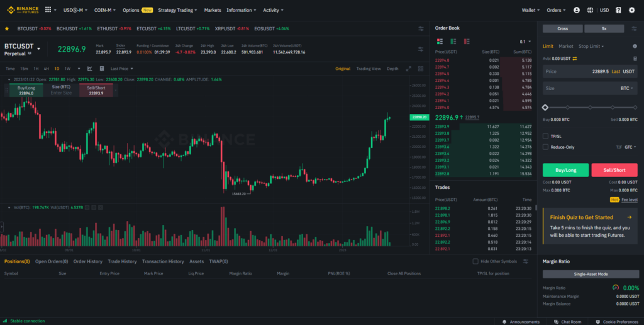Click the technical indicators chart icon
Image resolution: width=644 pixels, height=325 pixels.
click(x=90, y=69)
